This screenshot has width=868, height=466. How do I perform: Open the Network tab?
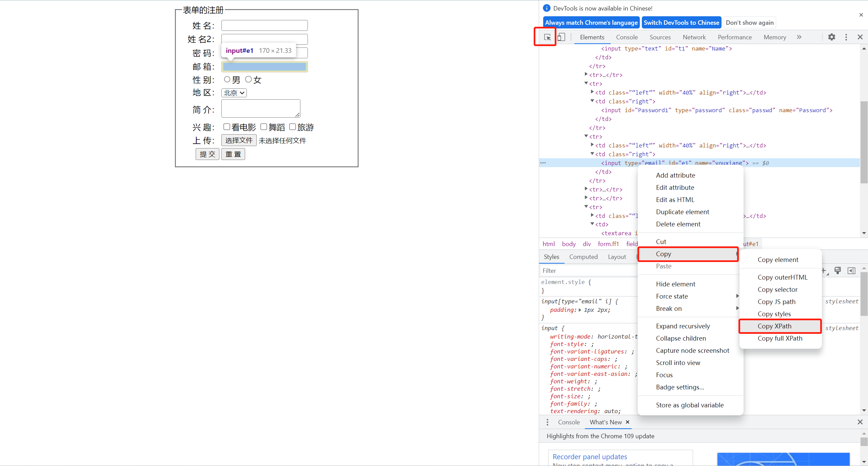tap(694, 37)
